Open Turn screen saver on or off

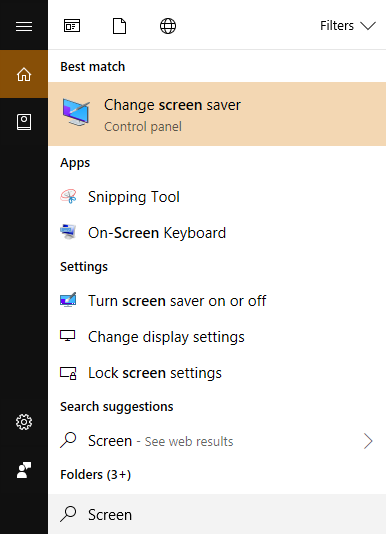coord(217,301)
